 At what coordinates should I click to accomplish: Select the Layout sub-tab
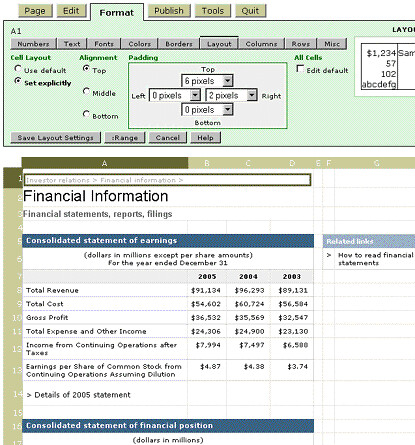219,44
